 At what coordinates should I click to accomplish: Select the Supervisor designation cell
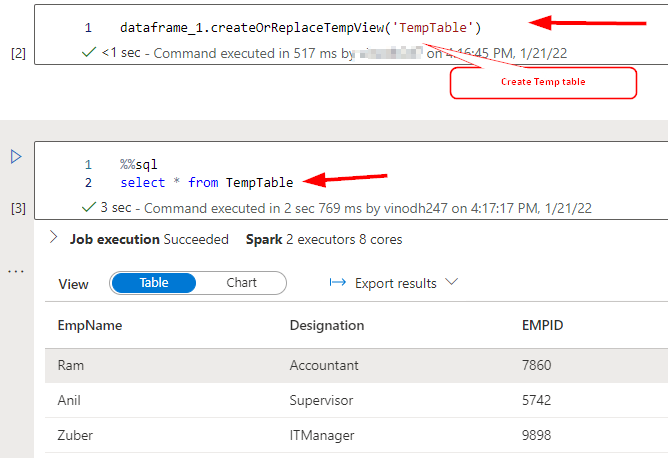pos(321,400)
